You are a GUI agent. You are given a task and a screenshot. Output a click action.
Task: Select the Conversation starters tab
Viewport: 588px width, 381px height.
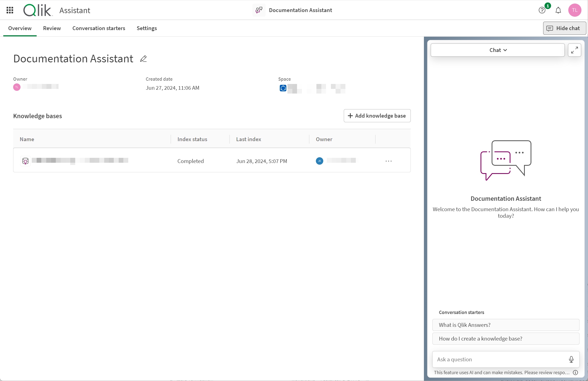(98, 28)
